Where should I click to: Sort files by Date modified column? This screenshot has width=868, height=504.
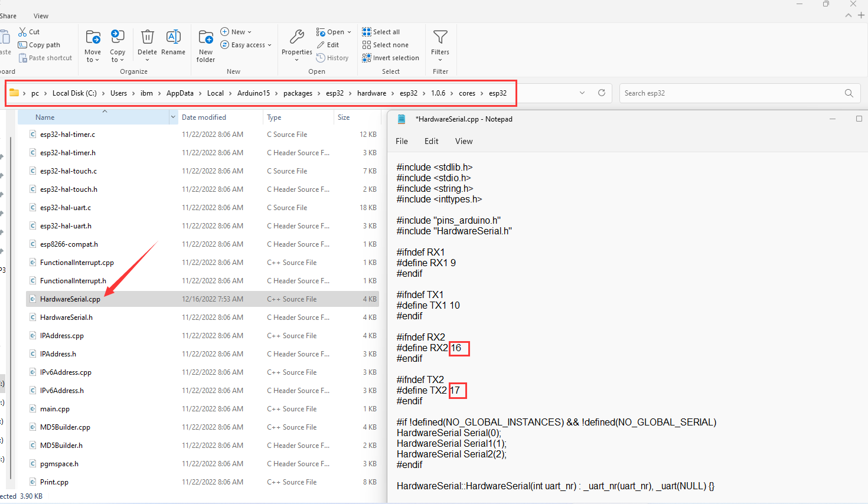[204, 117]
